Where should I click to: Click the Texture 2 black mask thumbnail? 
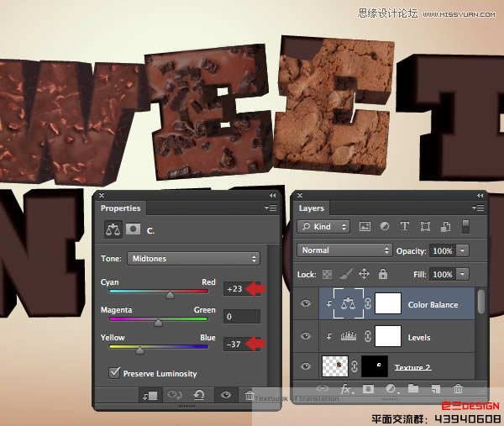point(375,366)
